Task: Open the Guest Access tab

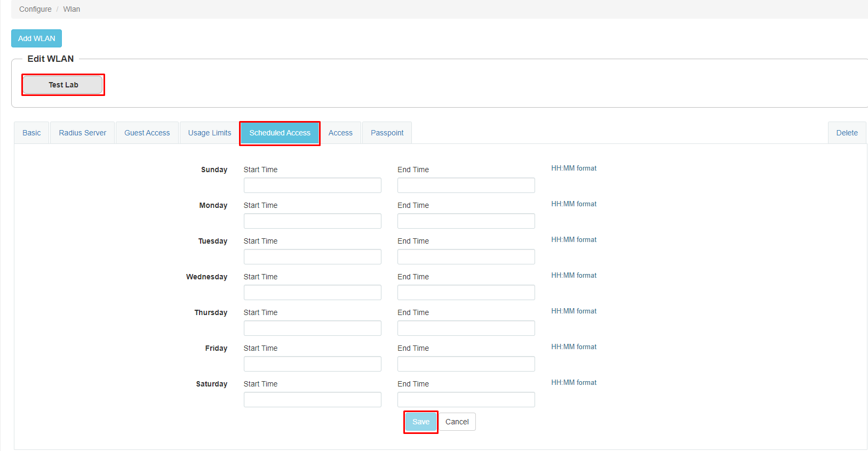Action: [x=147, y=133]
